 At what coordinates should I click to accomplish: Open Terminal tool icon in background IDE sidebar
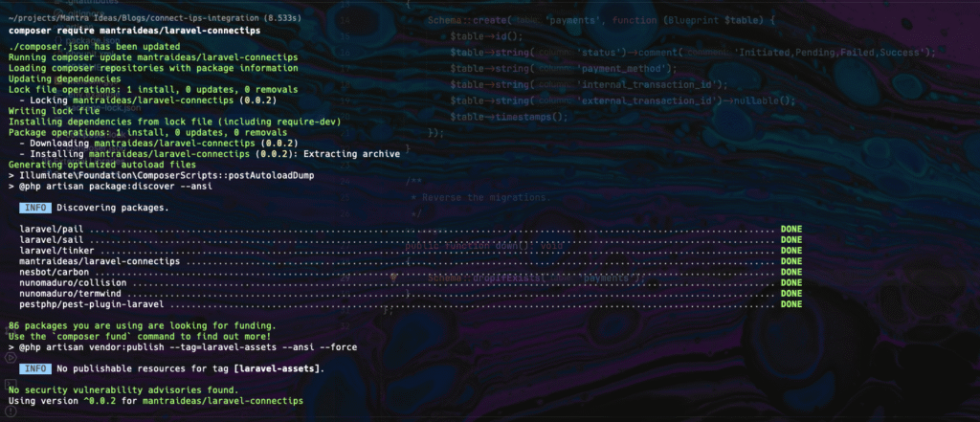[x=11, y=384]
